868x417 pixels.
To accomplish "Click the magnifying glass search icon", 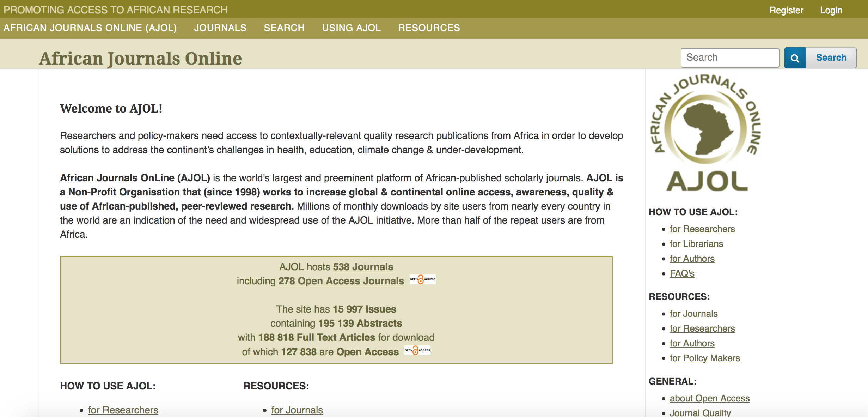I will [795, 58].
